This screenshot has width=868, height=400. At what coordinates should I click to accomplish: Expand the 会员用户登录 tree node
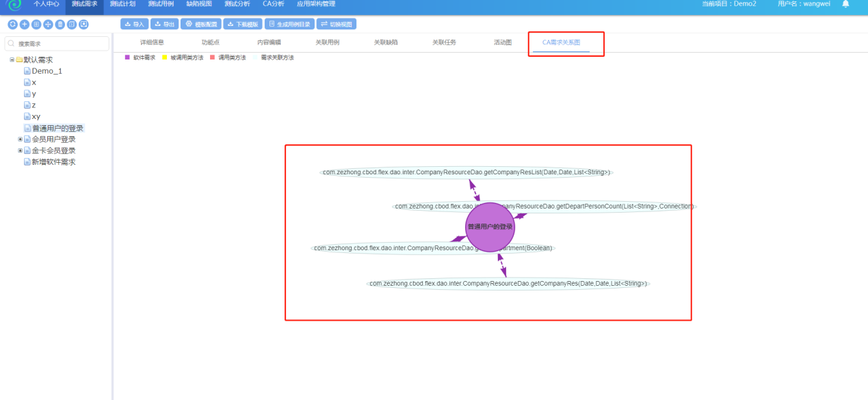[20, 139]
